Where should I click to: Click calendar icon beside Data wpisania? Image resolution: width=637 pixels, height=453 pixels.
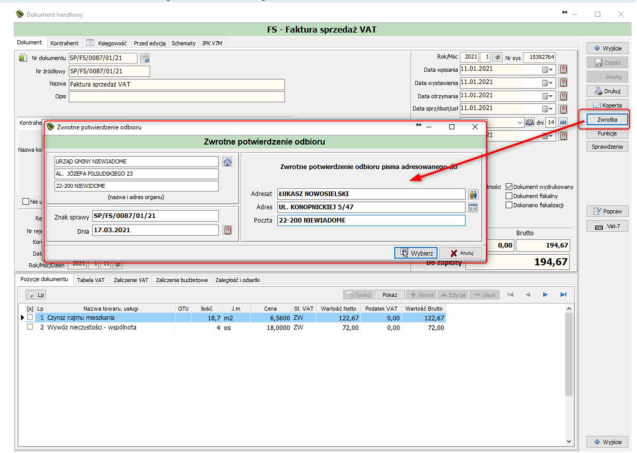tap(563, 69)
